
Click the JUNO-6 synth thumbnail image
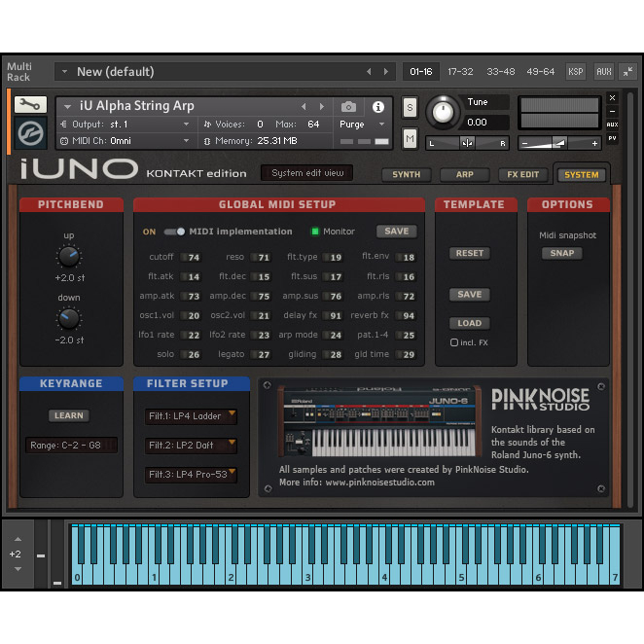379,421
